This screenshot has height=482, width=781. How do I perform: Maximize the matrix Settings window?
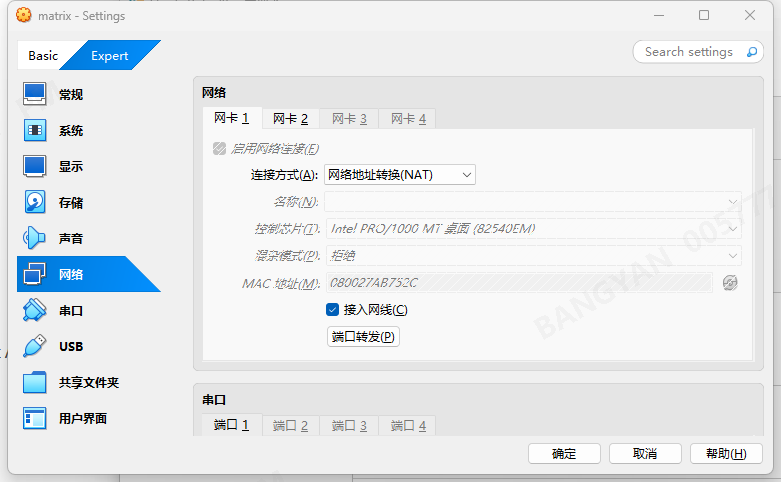tap(704, 15)
